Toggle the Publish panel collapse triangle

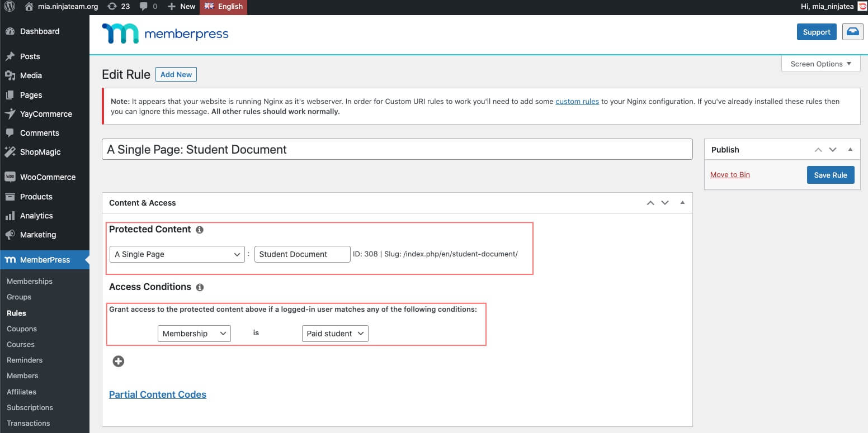tap(850, 150)
